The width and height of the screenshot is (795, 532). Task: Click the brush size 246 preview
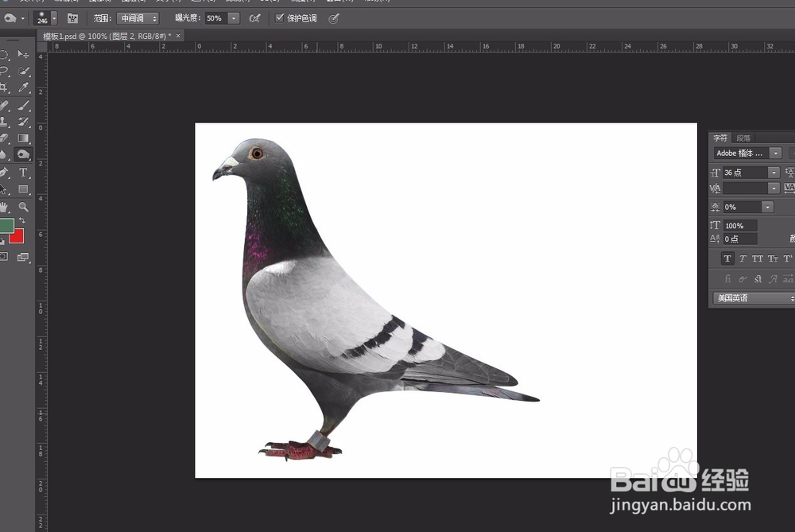42,18
